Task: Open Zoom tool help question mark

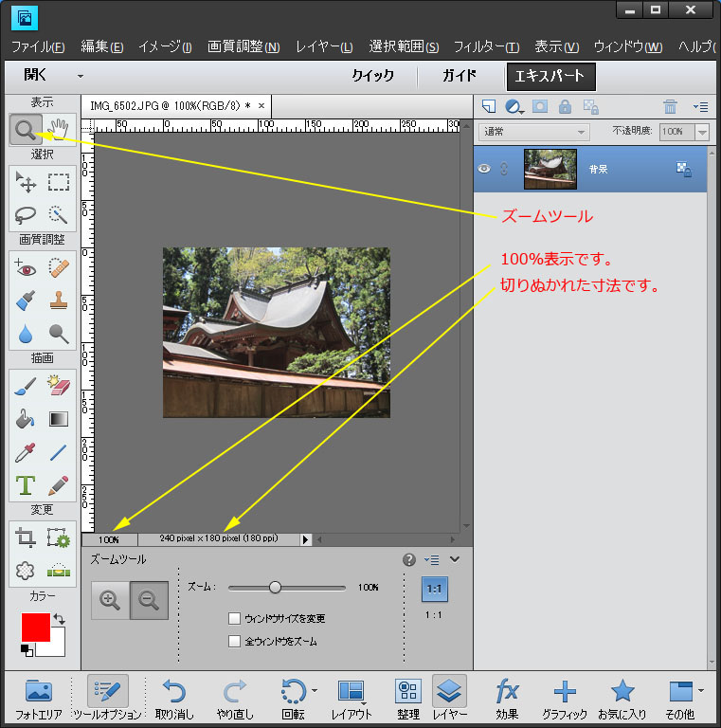Action: 408,560
